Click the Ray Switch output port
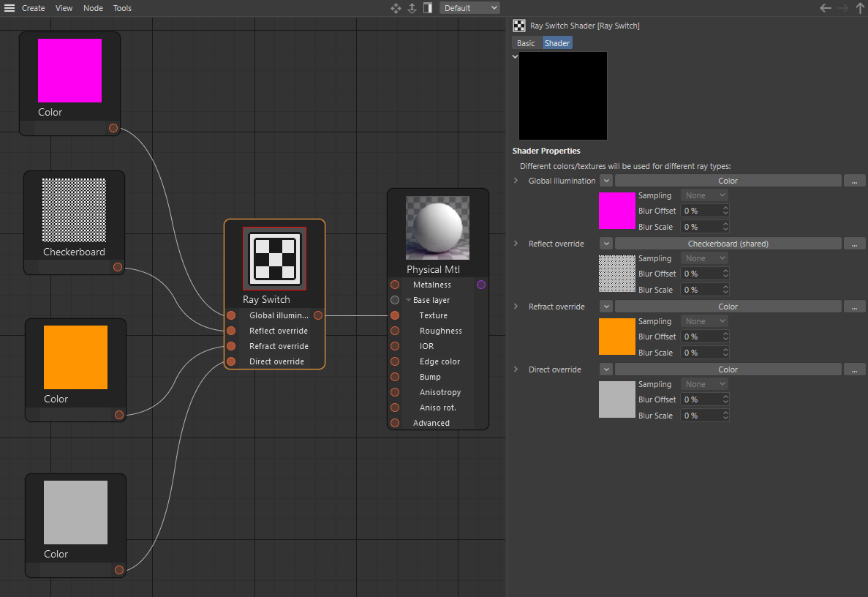Viewport: 868px width, 597px height. tap(318, 315)
